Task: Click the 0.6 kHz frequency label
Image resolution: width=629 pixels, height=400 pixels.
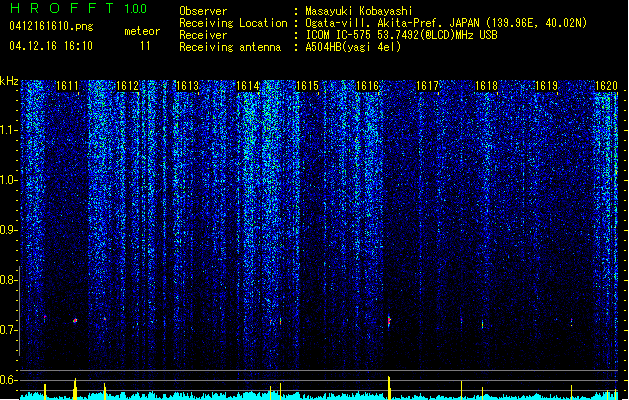Action: [8, 380]
